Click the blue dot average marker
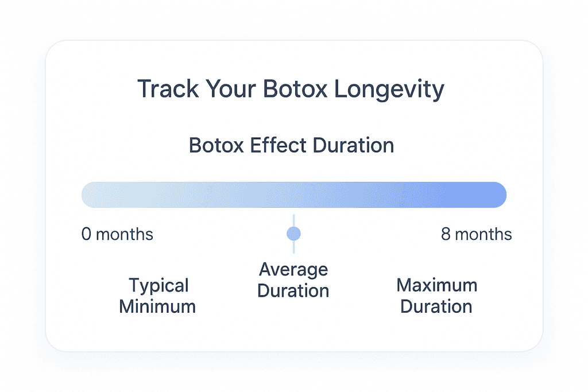Screen dimensions: 588x392 coord(293,234)
